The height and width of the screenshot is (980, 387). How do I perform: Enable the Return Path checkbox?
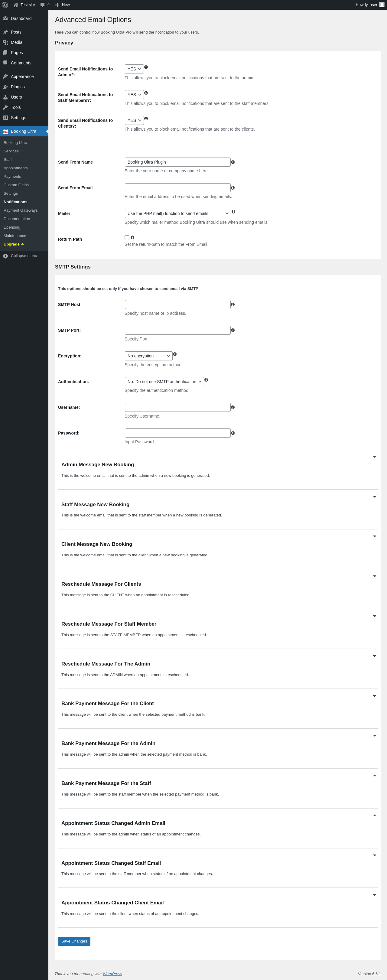pyautogui.click(x=127, y=238)
